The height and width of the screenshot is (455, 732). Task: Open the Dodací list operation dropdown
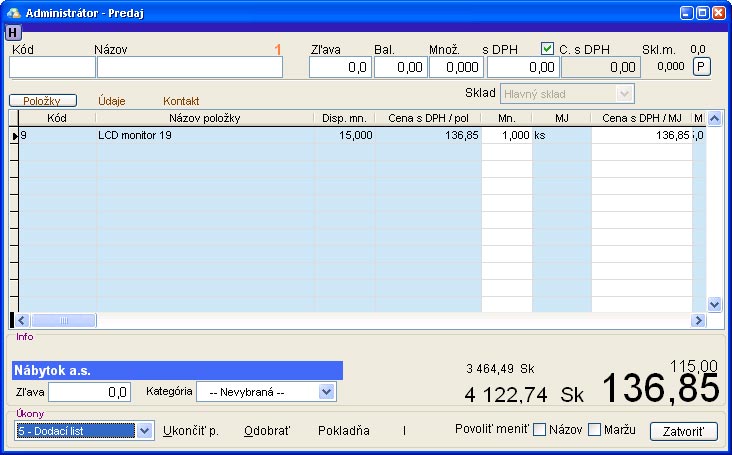[x=144, y=431]
